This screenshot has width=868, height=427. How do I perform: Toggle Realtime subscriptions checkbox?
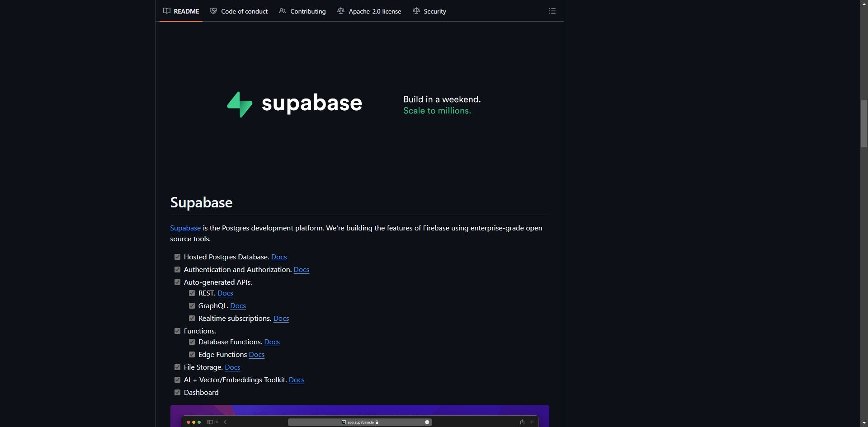point(192,318)
